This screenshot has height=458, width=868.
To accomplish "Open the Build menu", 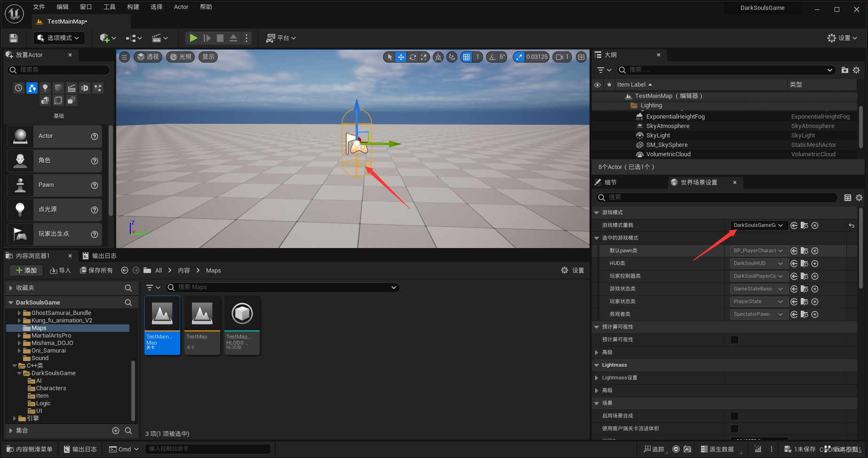I will [133, 7].
